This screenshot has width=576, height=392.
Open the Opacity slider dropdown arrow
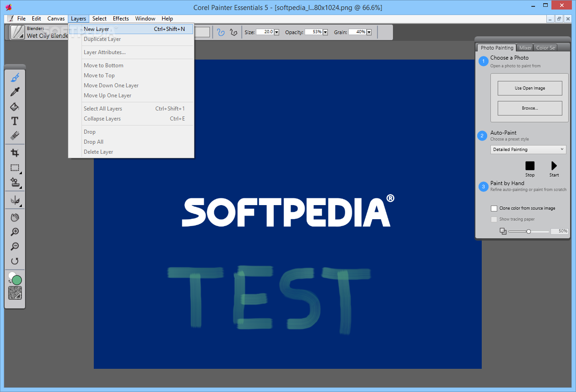[x=325, y=32]
